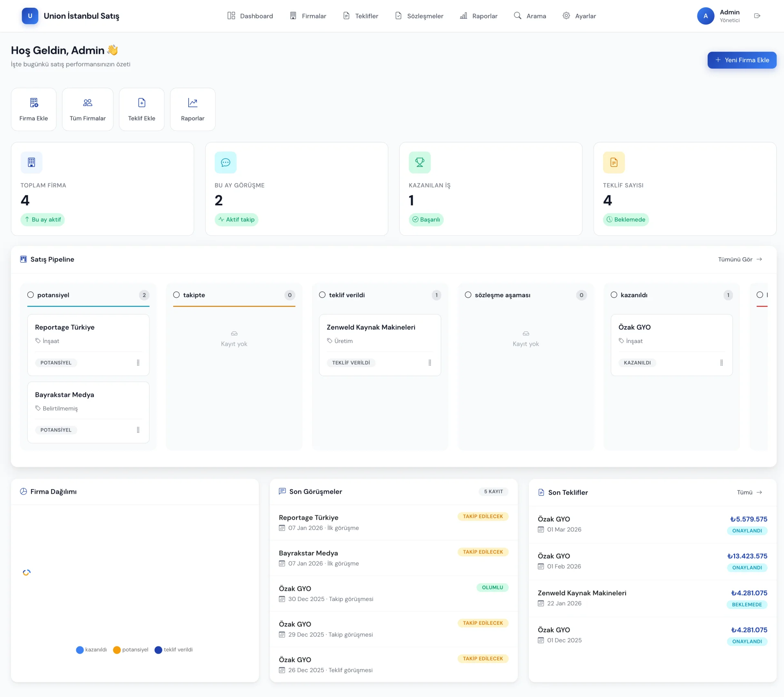Click the Firma Ekle quick action icon

33,102
